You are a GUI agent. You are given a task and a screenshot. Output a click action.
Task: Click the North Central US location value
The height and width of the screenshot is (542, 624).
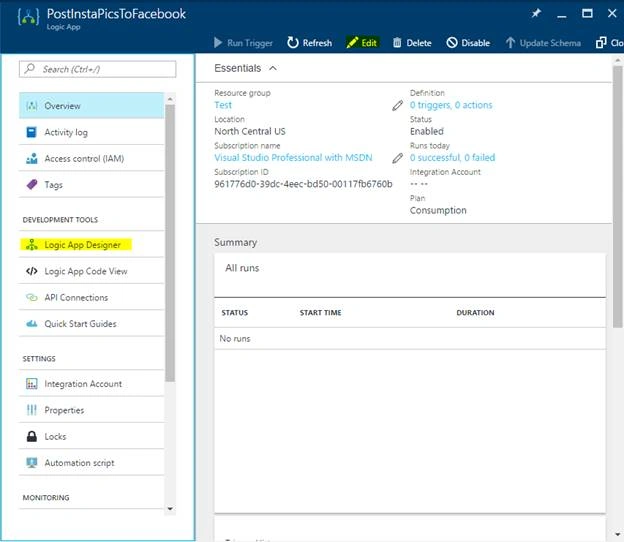coord(250,131)
